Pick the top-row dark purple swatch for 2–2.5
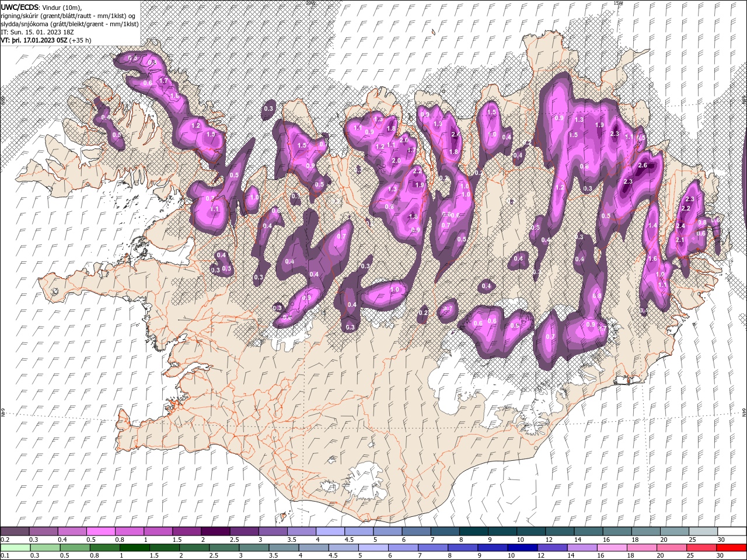747x560 pixels. (x=215, y=531)
